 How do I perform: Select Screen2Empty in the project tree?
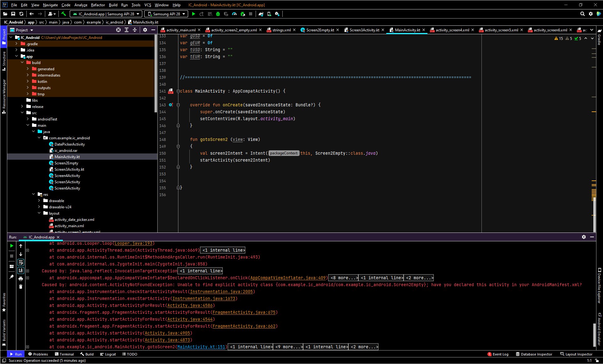[x=66, y=163]
